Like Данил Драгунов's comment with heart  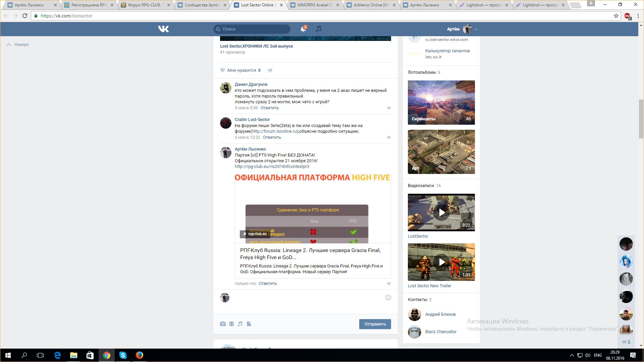pos(389,108)
